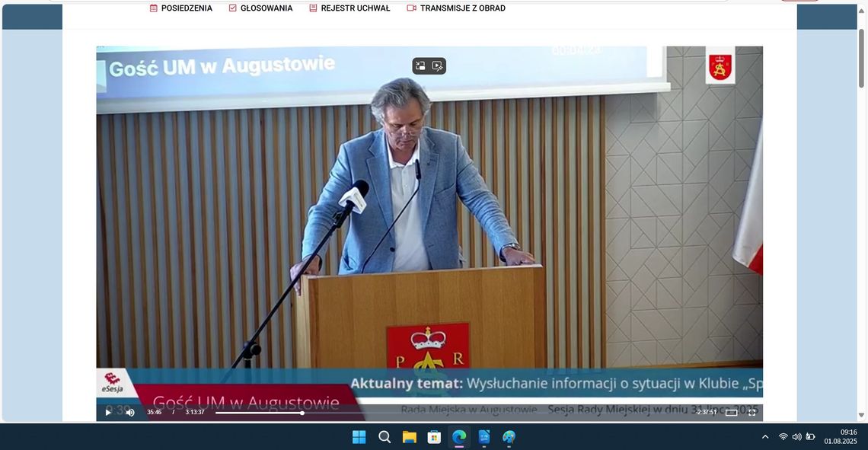Click the page scrollbar down arrow

(x=861, y=415)
